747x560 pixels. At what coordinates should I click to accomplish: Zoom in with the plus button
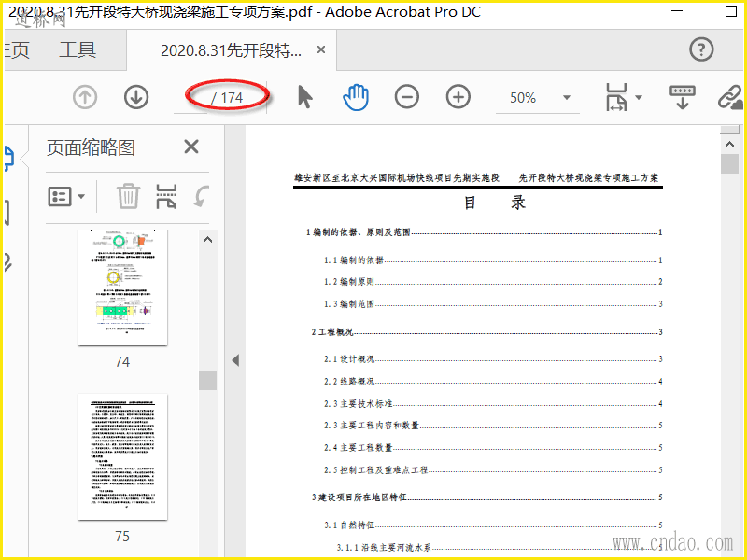click(458, 97)
